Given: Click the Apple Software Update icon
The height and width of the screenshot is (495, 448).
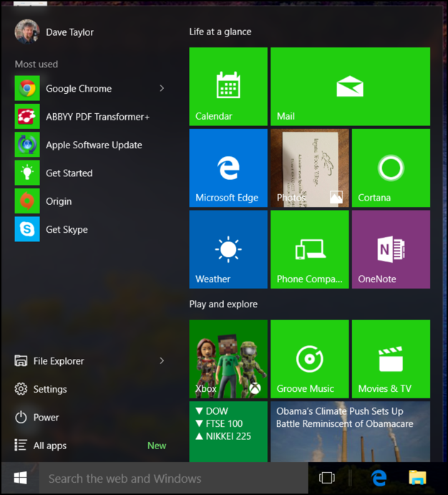Looking at the screenshot, I should 27,145.
